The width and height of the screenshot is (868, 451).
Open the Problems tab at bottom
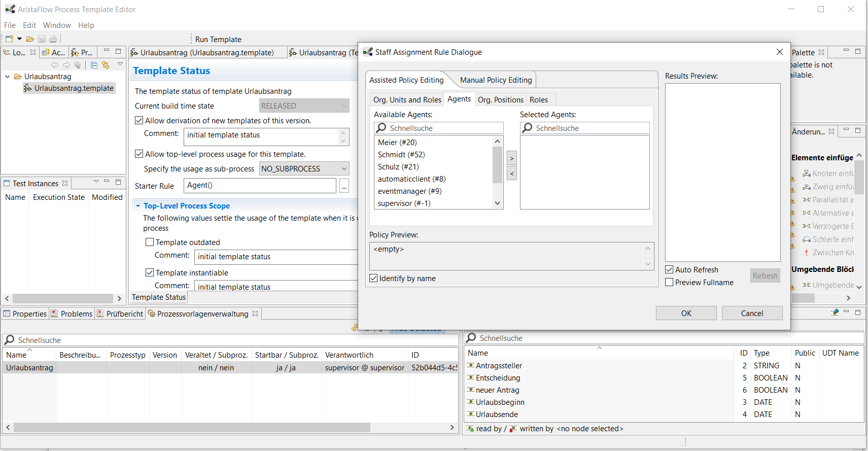click(x=72, y=314)
